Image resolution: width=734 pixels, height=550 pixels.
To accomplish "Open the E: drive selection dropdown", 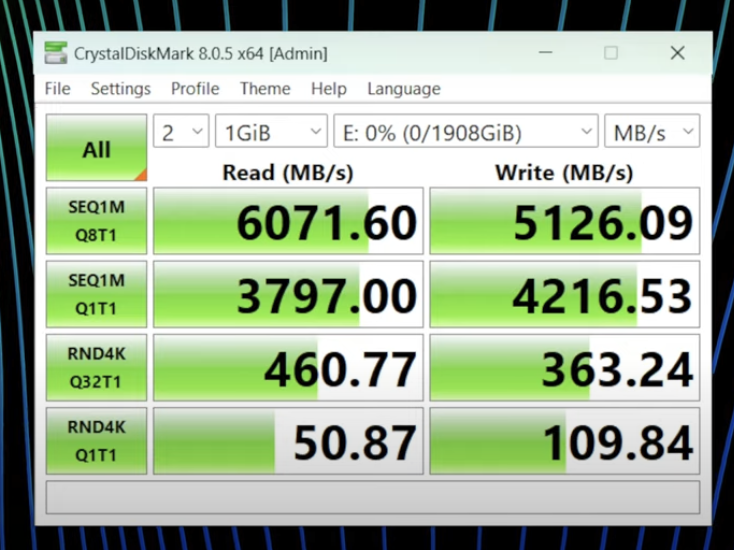I will click(466, 132).
